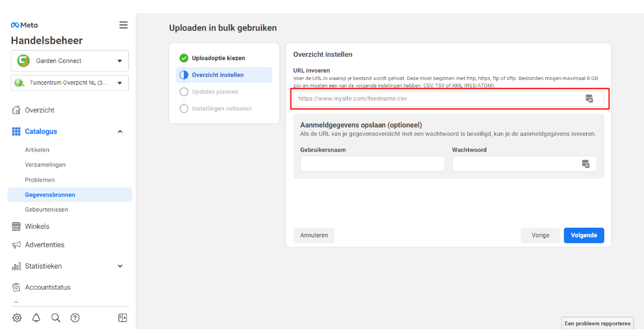Click the Gebruikersnaam input field

click(x=372, y=164)
